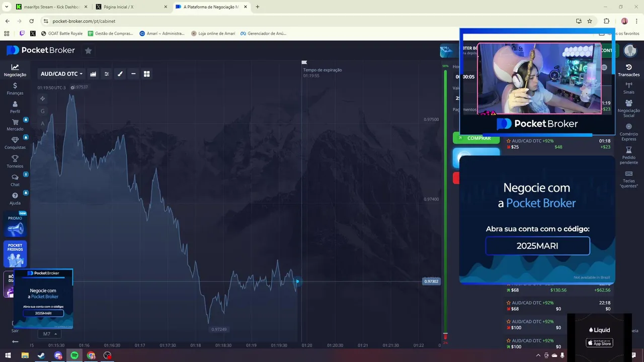This screenshot has width=644, height=362.
Task: Open the Pedido pendente hourglass panel
Action: [x=629, y=156]
